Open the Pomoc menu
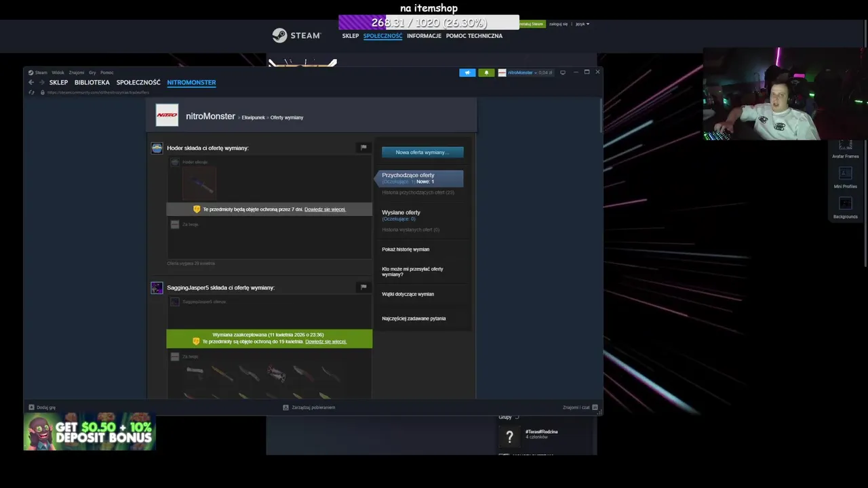 click(107, 73)
